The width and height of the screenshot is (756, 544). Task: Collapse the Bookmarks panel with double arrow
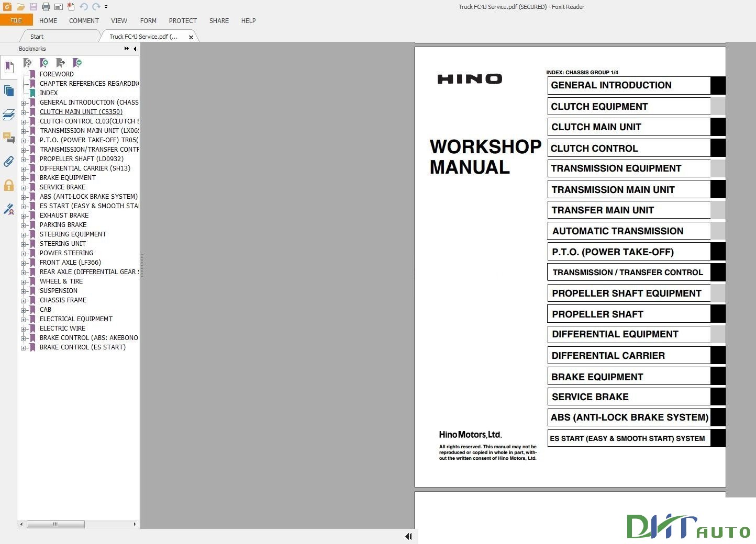126,48
